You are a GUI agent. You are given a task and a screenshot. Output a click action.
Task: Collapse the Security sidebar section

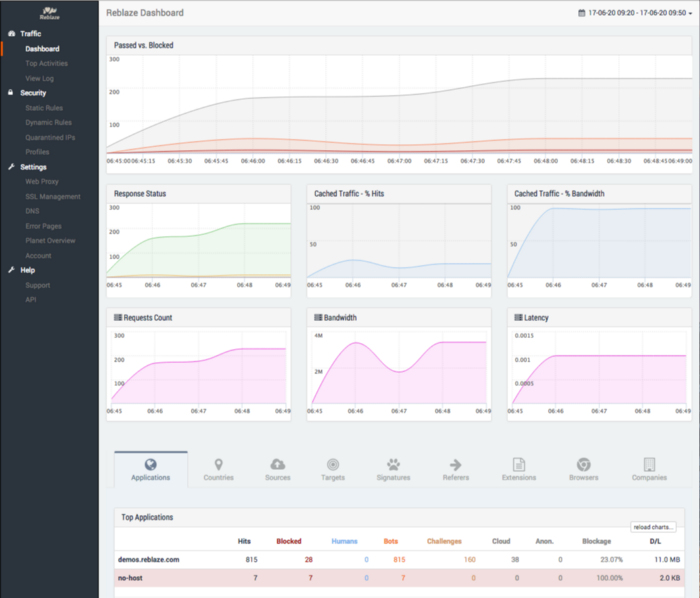click(33, 93)
